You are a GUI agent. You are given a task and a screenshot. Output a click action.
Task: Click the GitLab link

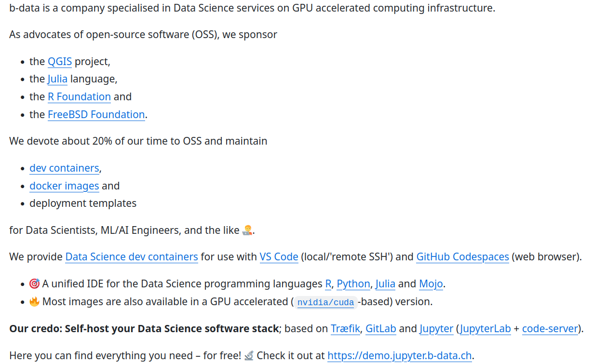[381, 328]
